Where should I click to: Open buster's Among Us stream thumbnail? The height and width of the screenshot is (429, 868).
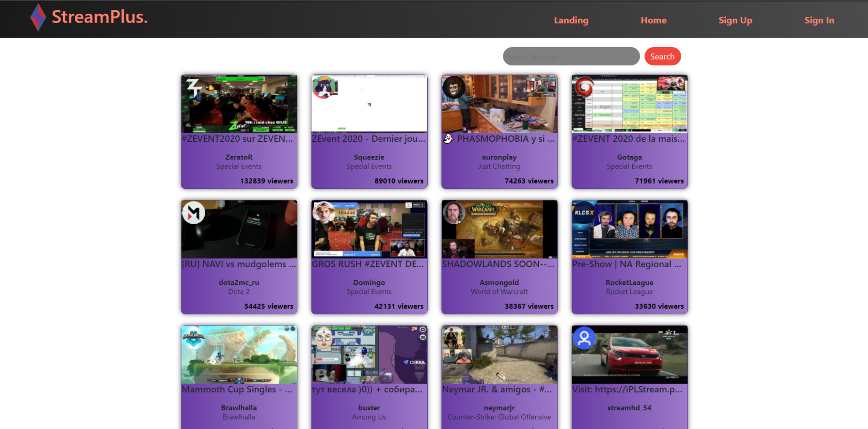click(369, 354)
